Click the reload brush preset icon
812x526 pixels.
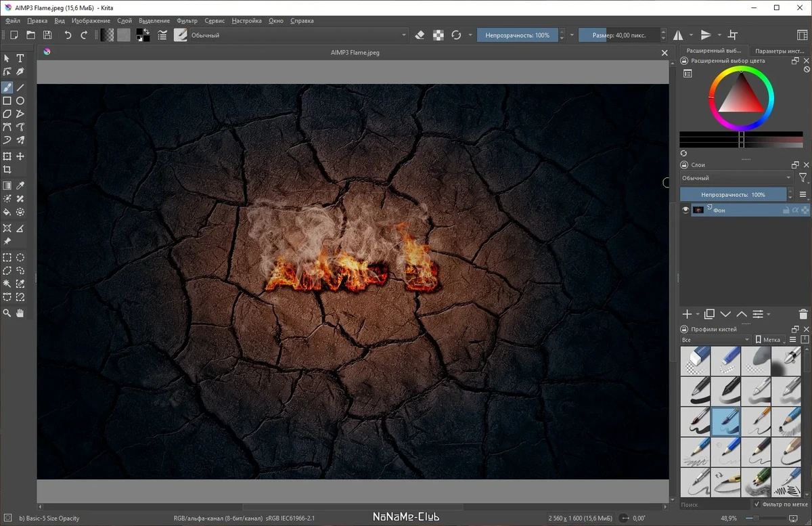pyautogui.click(x=456, y=35)
